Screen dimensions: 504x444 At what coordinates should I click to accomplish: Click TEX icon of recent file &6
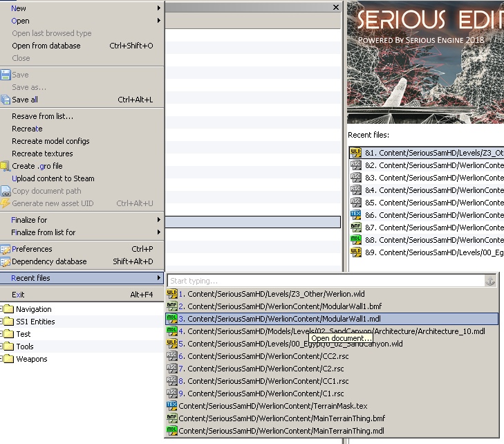[355, 215]
